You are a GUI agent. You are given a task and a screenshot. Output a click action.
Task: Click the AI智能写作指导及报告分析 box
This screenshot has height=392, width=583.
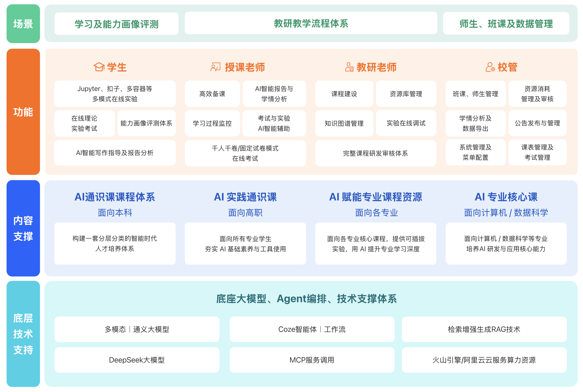pos(115,153)
